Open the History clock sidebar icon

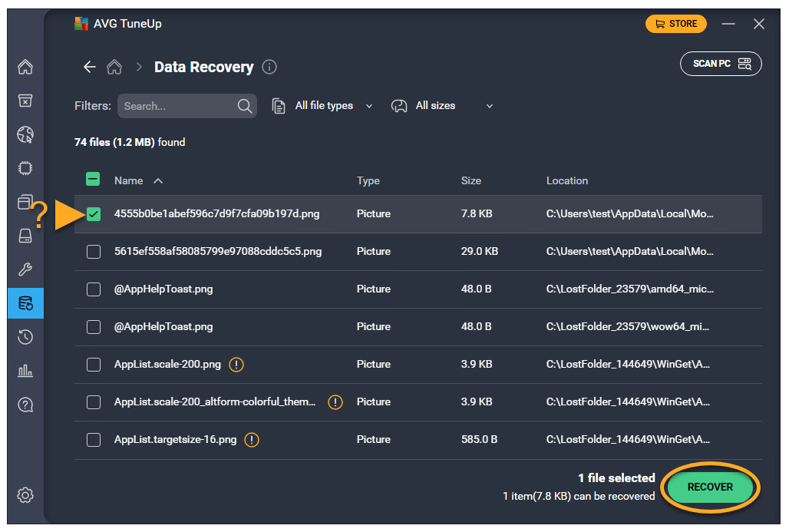click(25, 337)
